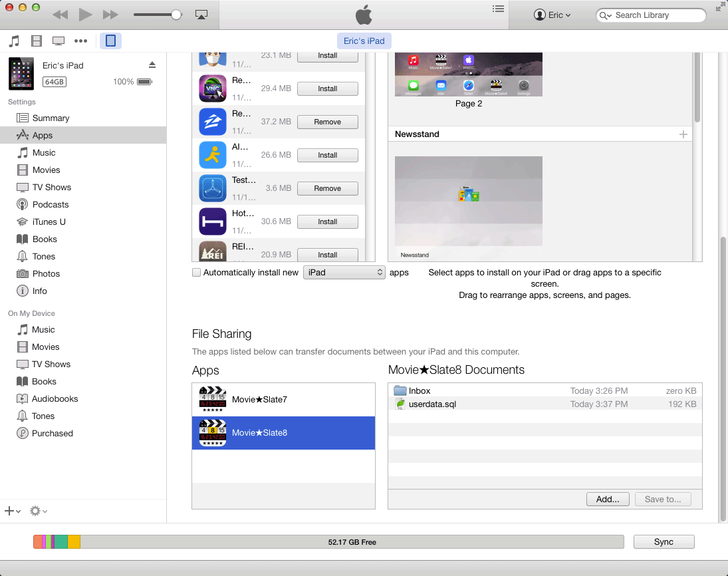The height and width of the screenshot is (576, 728).
Task: Select the Newsstand screen thumbnail
Action: click(x=469, y=201)
